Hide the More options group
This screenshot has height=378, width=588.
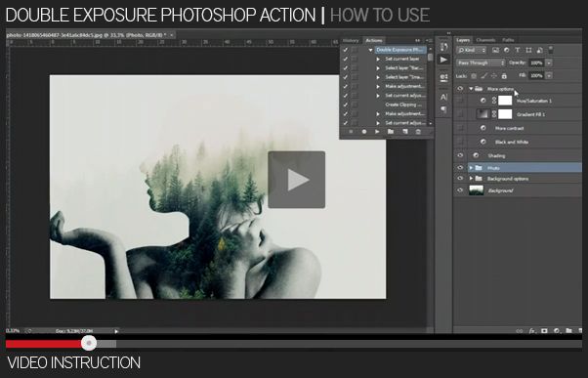[x=460, y=89]
